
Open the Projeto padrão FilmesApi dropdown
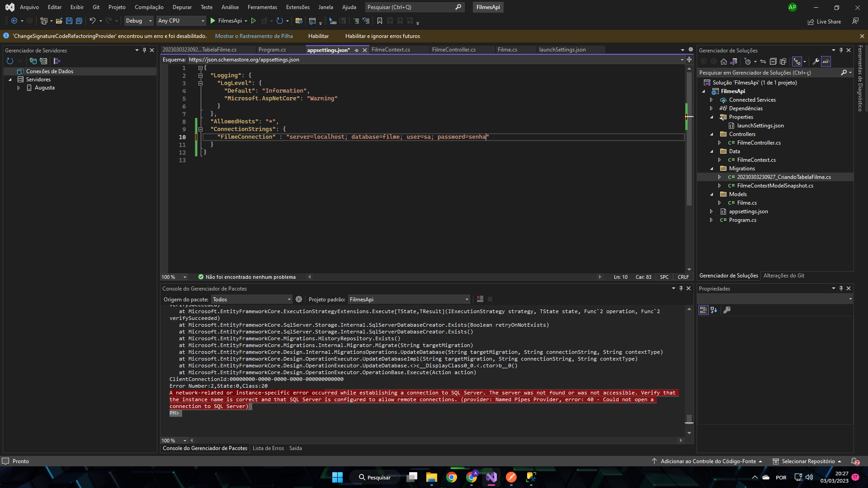coord(409,299)
